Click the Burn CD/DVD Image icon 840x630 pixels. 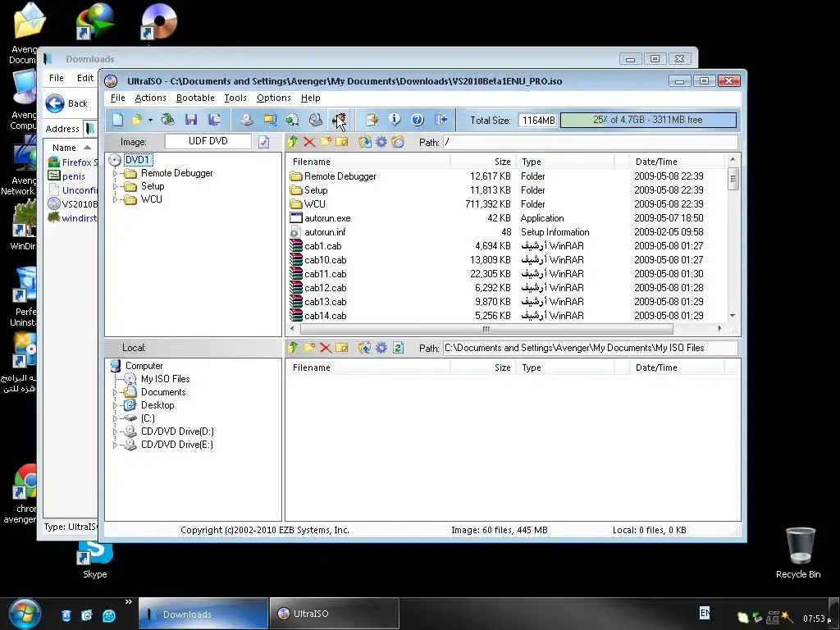point(339,120)
